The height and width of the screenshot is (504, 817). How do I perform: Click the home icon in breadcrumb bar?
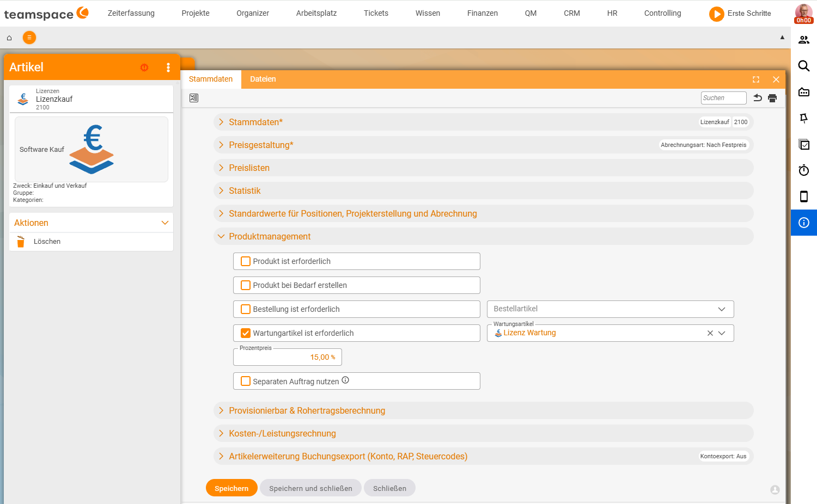click(x=9, y=38)
